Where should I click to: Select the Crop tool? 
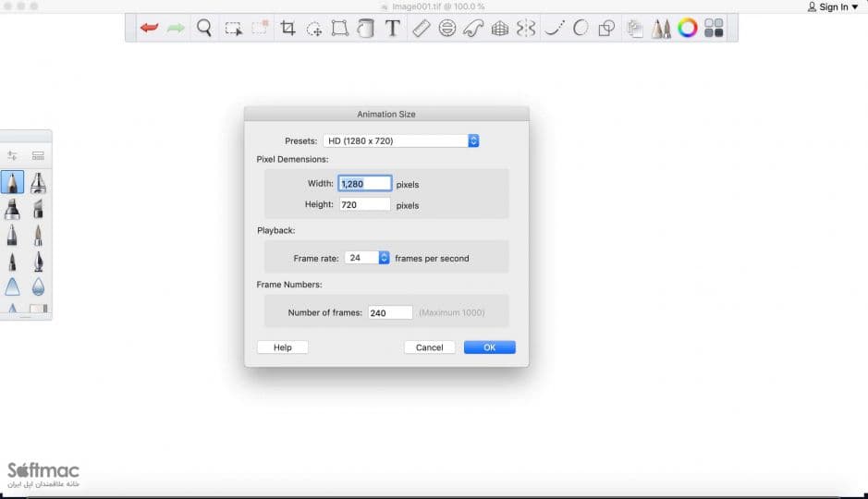pos(287,28)
